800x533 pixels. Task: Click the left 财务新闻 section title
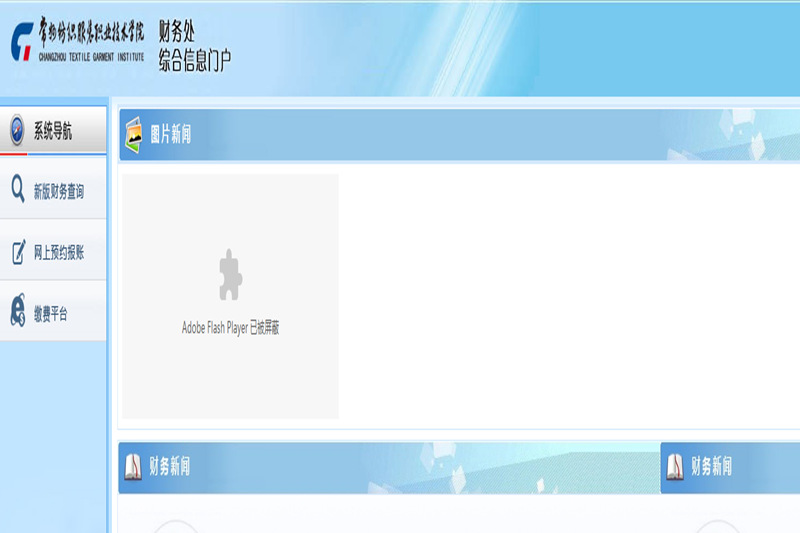click(170, 466)
